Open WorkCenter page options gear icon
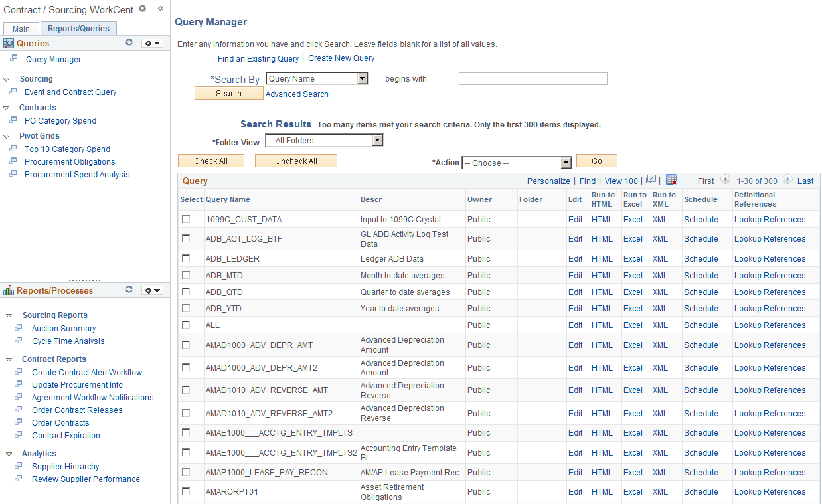The height and width of the screenshot is (504, 822). (x=142, y=9)
